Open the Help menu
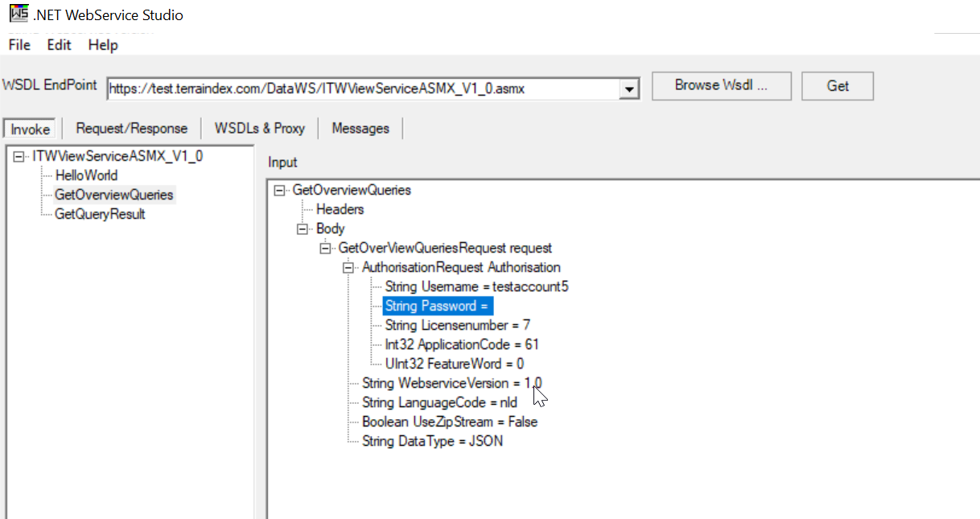Viewport: 980px width, 519px height. pos(103,45)
